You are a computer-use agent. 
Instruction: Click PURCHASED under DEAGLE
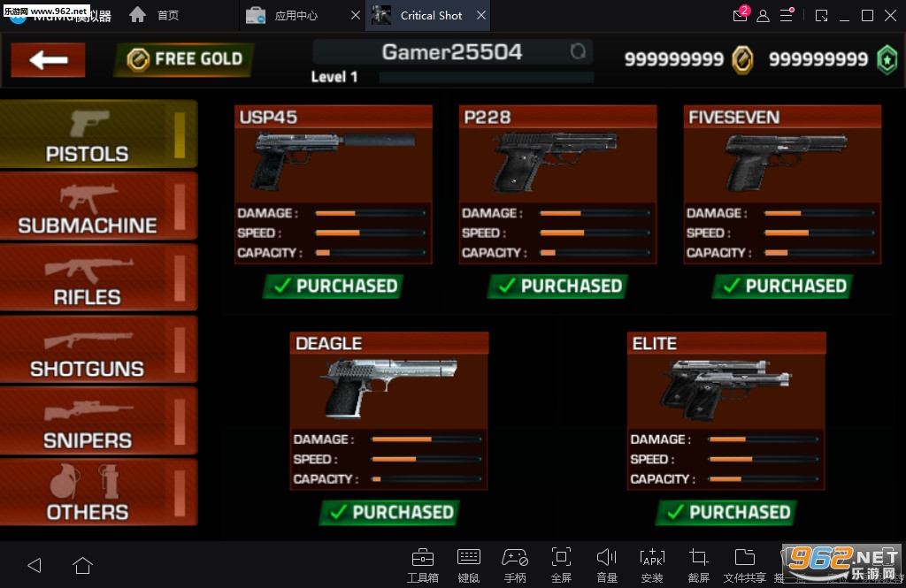pos(389,512)
